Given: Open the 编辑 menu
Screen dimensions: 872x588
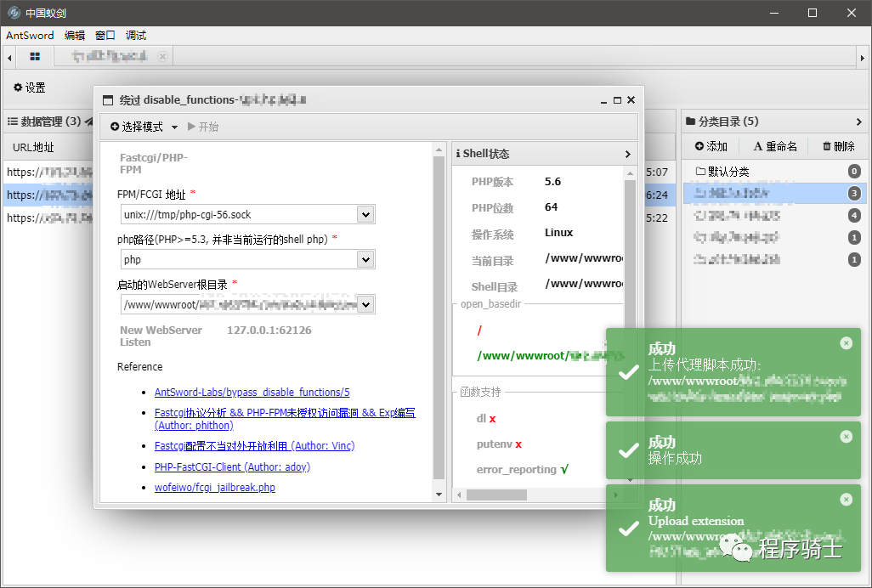Looking at the screenshot, I should [x=75, y=36].
